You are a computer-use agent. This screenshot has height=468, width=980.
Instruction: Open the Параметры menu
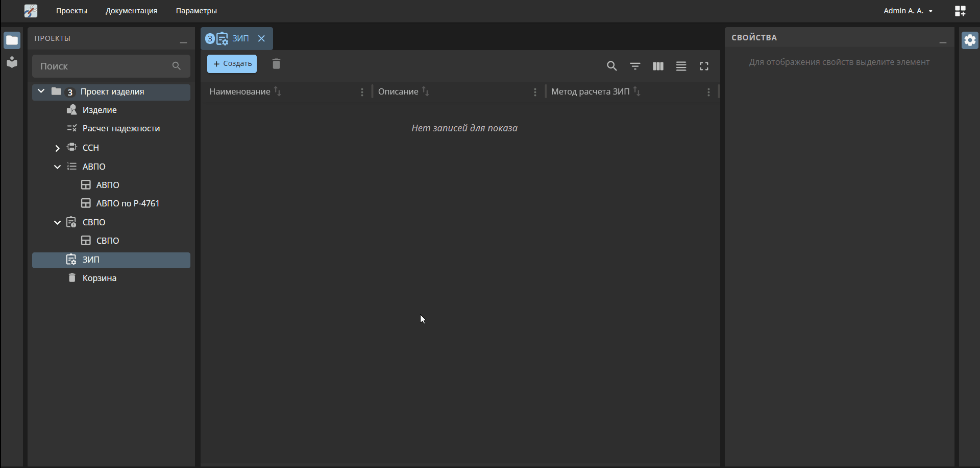pos(197,11)
